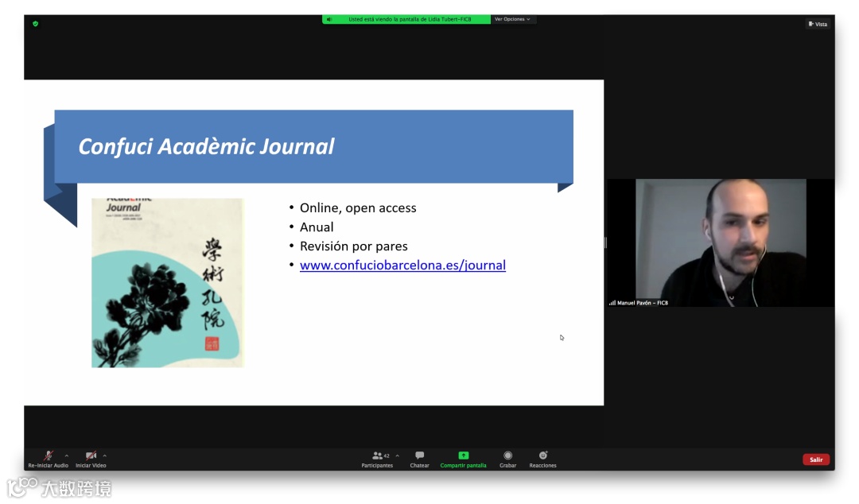Click the 'Anual' bullet text
Viewport: 859px width, 504px height.
pos(317,227)
